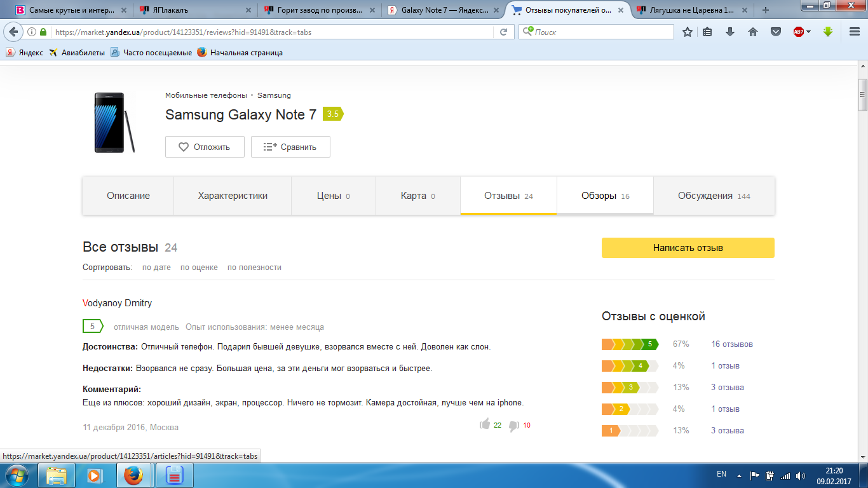868x488 pixels.
Task: Open the Adblock Plus dropdown arrow
Action: point(809,32)
